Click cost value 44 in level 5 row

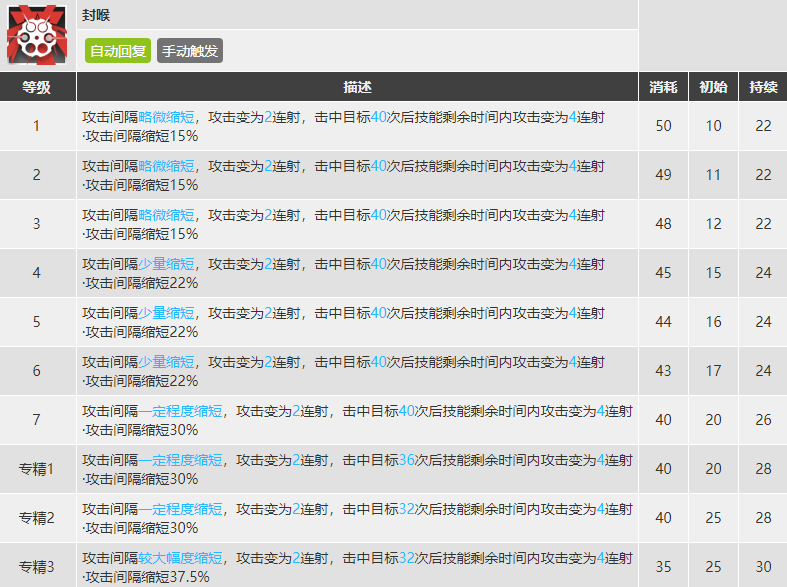663,322
